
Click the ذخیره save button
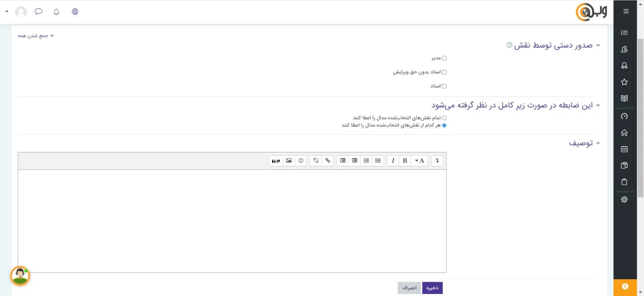[x=432, y=288]
